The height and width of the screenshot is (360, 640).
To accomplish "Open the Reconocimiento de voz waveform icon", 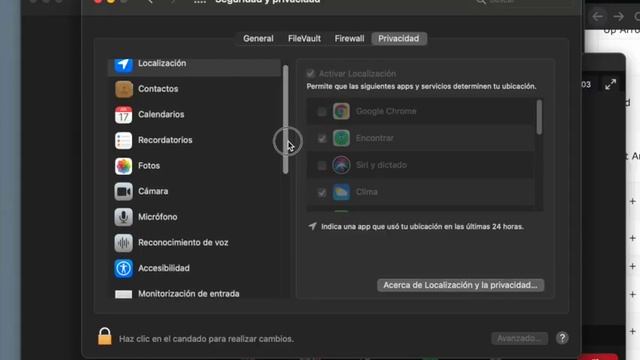I will (123, 243).
